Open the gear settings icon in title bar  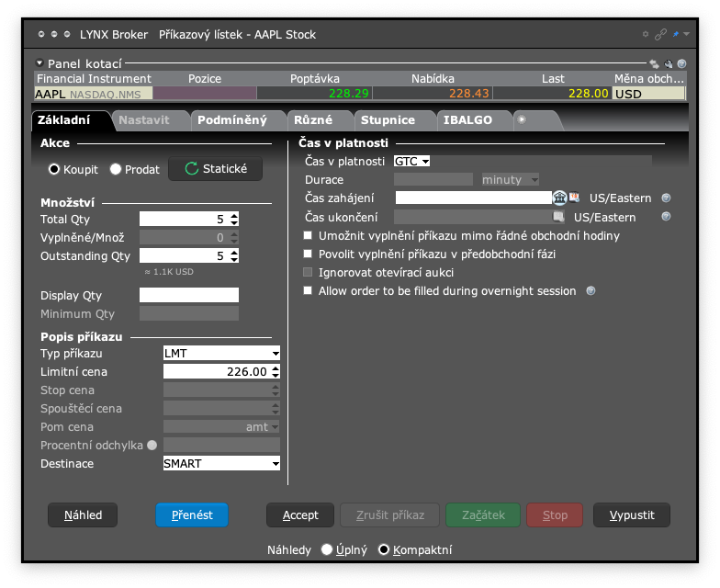pos(645,34)
